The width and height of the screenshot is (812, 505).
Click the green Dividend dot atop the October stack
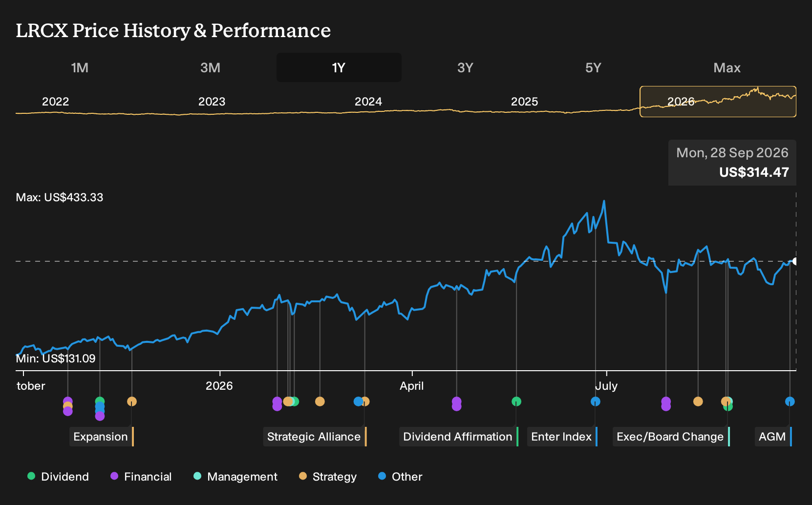[100, 401]
